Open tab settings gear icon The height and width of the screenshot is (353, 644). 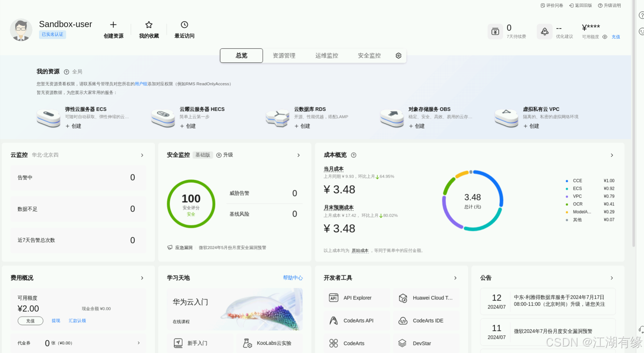click(398, 55)
